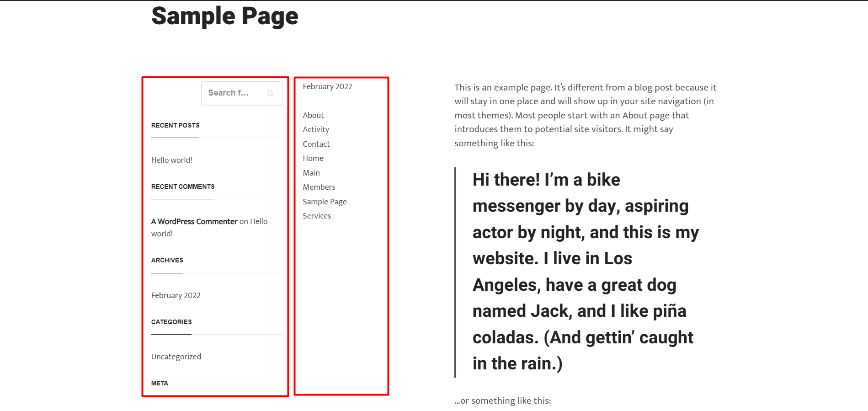Click the Categories widget heading

171,322
